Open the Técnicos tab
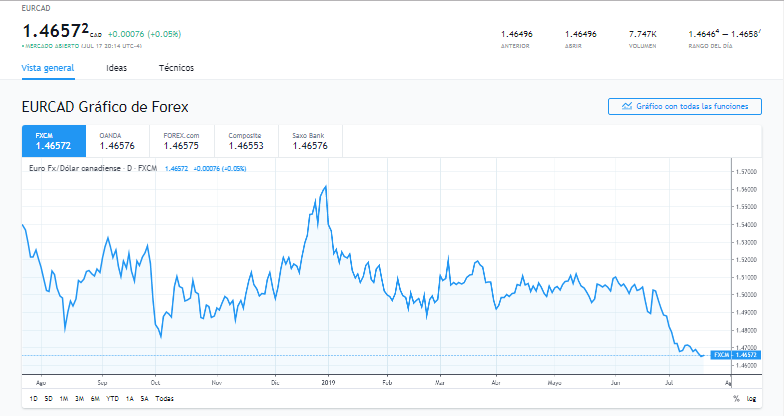784x416 pixels. tap(176, 68)
